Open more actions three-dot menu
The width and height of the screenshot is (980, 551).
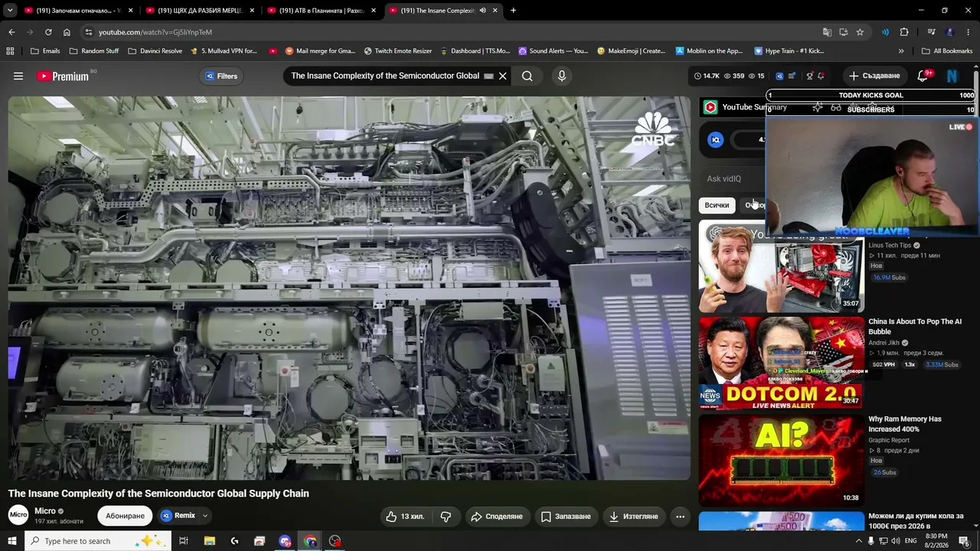680,517
